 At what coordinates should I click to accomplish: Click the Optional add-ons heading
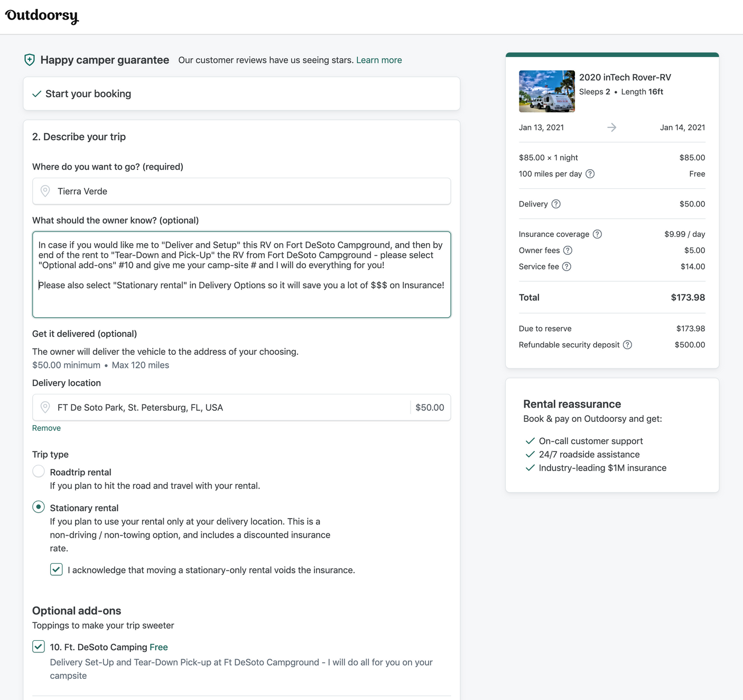tap(77, 611)
